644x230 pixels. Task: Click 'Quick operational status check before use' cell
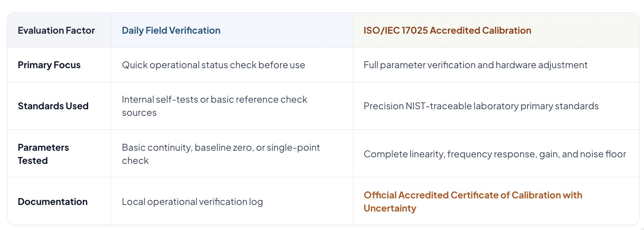(213, 65)
